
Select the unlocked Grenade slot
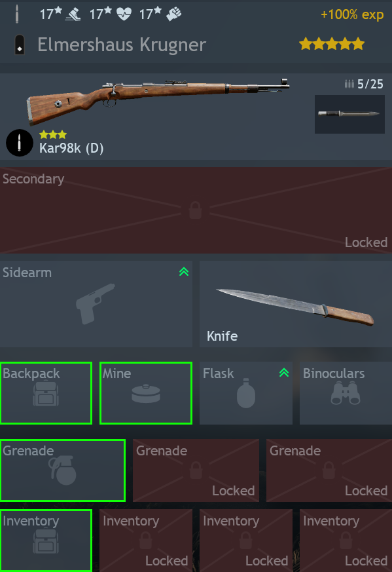[x=63, y=470]
